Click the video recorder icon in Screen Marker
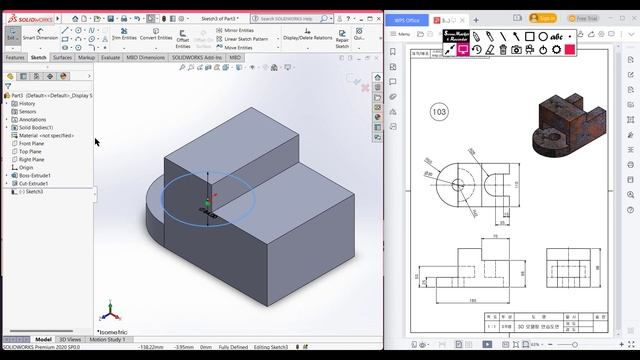Viewport: 640px width, 360px height. coord(530,50)
